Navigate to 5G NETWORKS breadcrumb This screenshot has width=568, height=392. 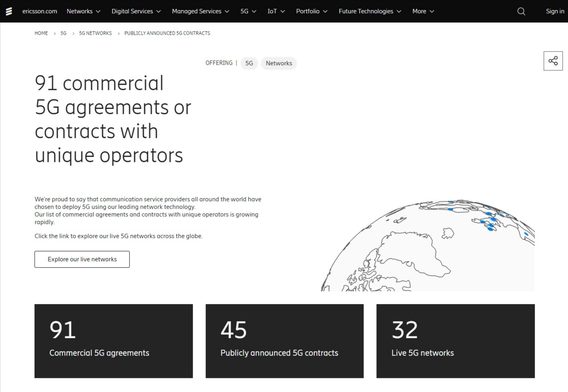(95, 33)
